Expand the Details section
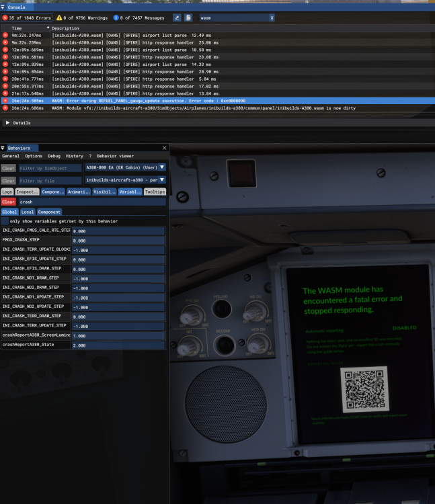Image resolution: width=435 pixels, height=504 pixels. [7, 123]
